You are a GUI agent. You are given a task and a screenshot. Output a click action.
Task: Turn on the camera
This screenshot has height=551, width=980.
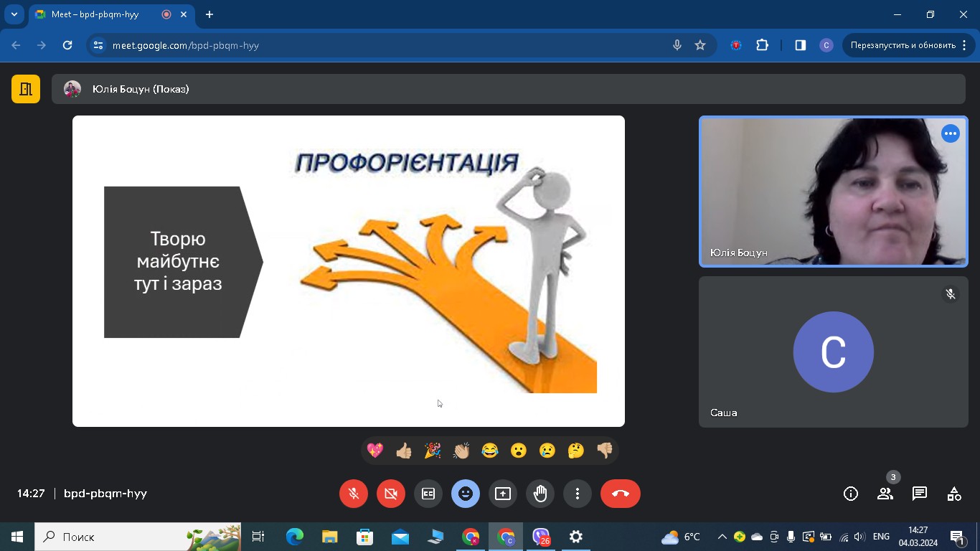click(391, 494)
